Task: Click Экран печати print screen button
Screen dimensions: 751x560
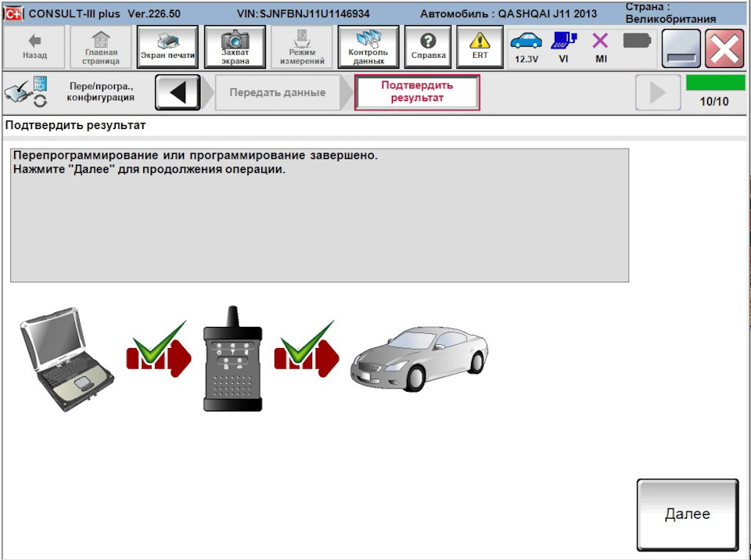Action: pos(167,48)
